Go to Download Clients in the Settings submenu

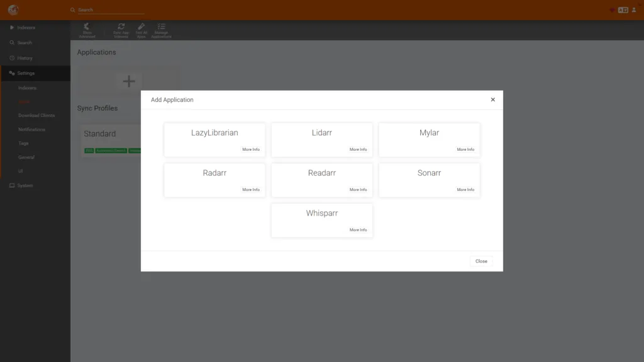click(x=36, y=116)
